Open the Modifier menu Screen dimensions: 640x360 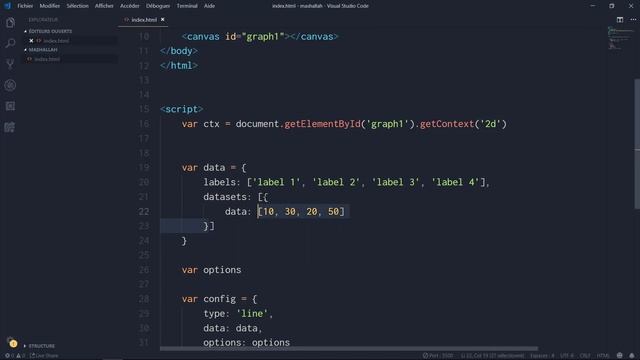coord(50,6)
